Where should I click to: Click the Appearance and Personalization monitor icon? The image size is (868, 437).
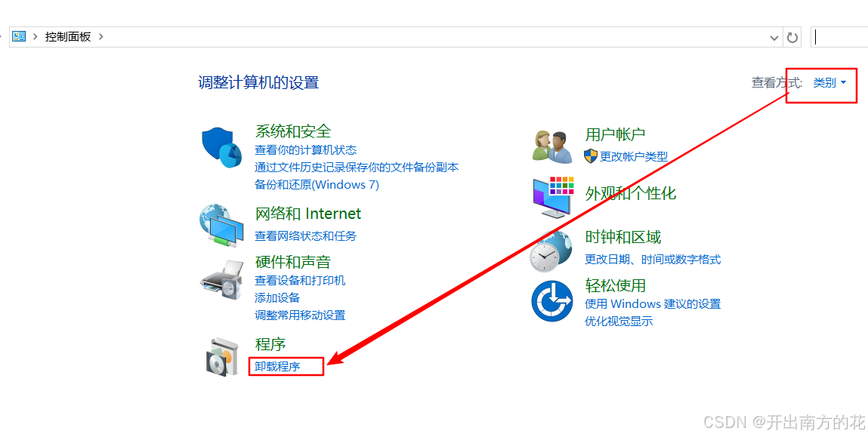(x=552, y=198)
